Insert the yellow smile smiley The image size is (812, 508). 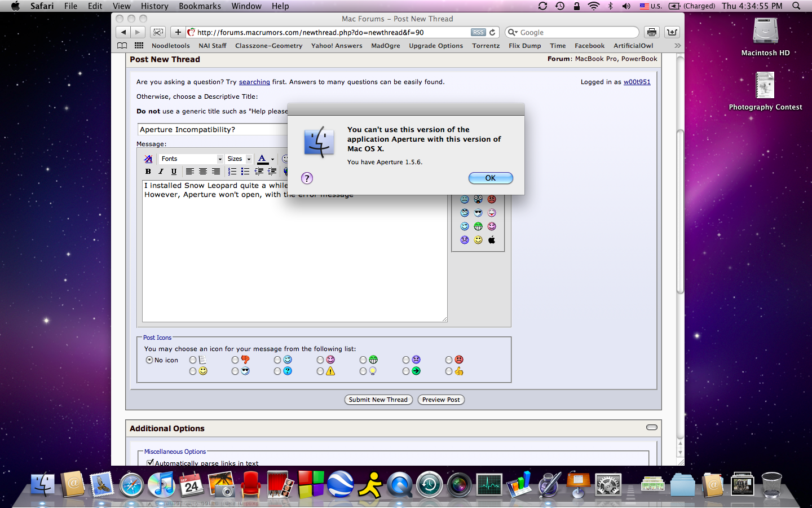click(478, 240)
